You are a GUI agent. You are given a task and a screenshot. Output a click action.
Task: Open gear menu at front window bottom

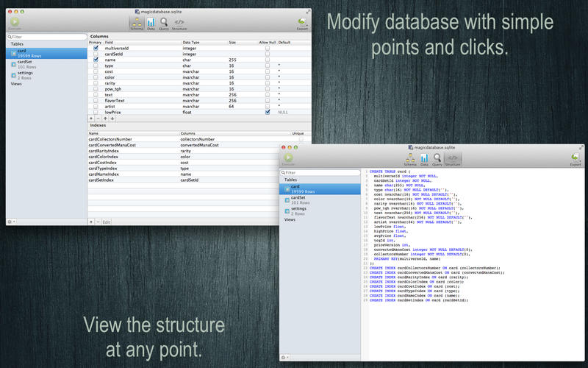coord(284,358)
